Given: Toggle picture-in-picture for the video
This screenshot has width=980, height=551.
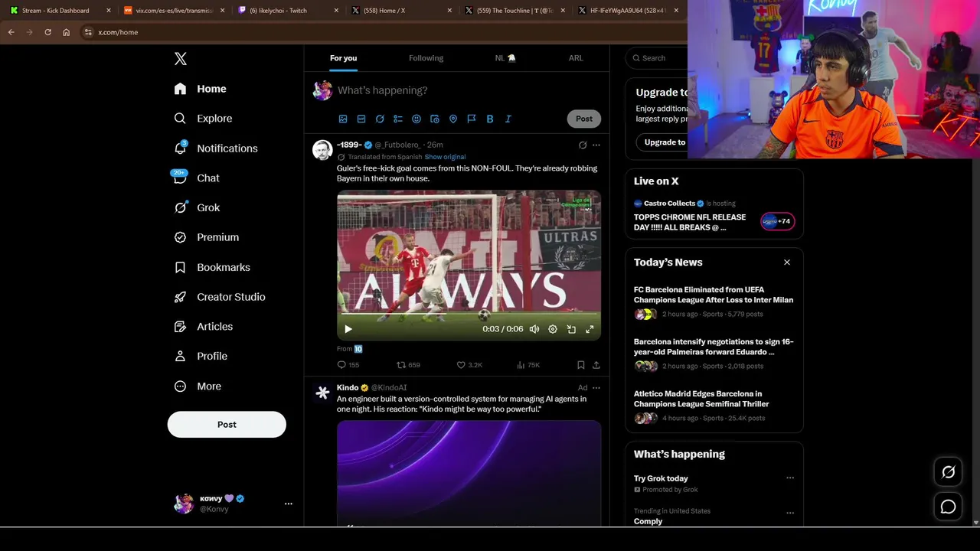Looking at the screenshot, I should pos(571,329).
